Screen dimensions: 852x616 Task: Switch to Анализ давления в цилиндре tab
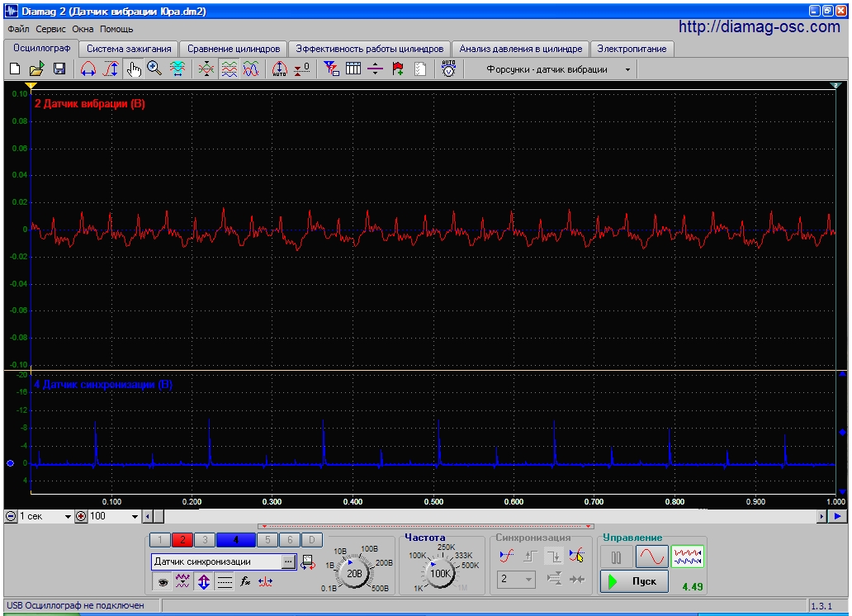tap(521, 49)
